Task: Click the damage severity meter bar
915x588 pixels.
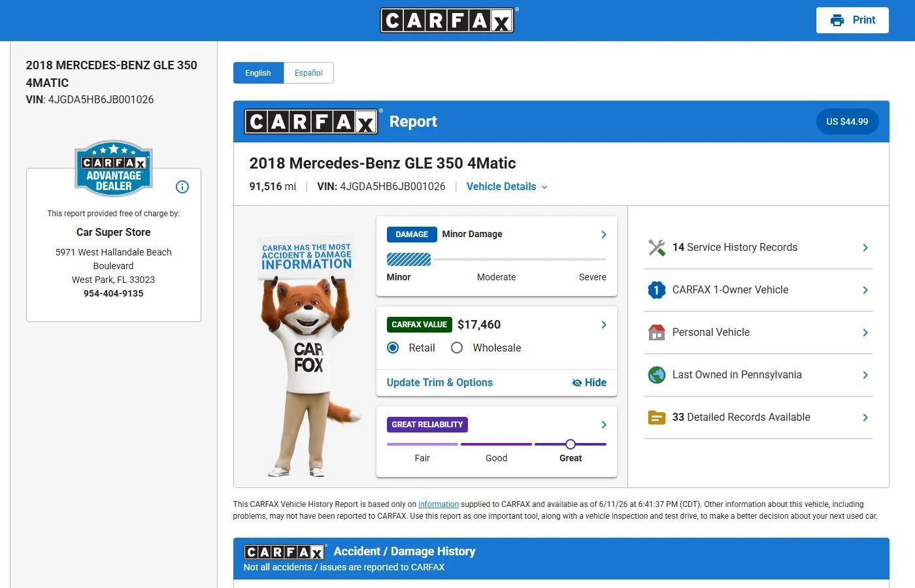Action: [497, 259]
